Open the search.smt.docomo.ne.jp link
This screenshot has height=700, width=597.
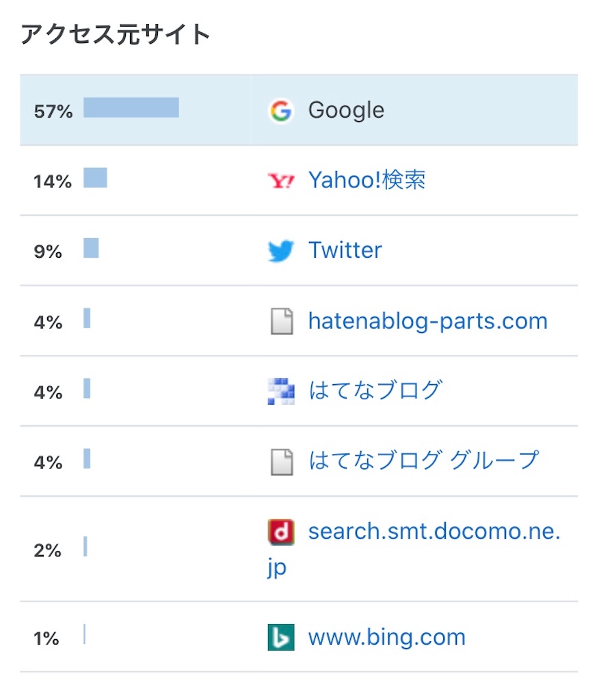tap(414, 549)
